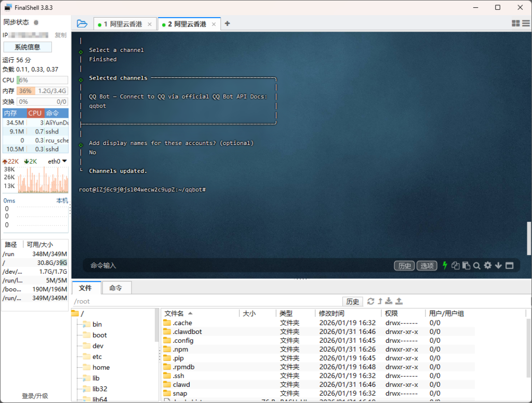Toggle the sync status indicator dot
Viewport: 532px width, 403px height.
click(36, 22)
